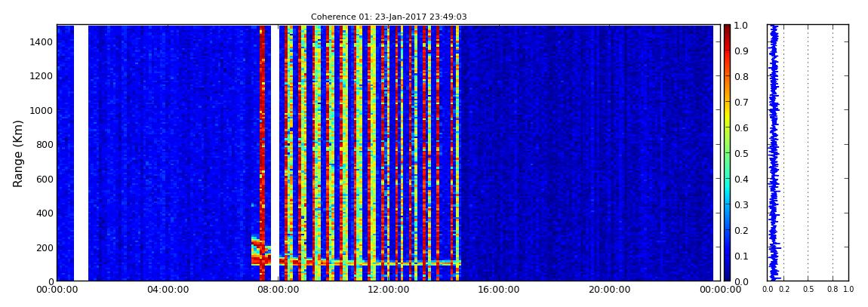Pick the 0.4 label on the colorbar
868x307 pixels.
pyautogui.click(x=741, y=180)
